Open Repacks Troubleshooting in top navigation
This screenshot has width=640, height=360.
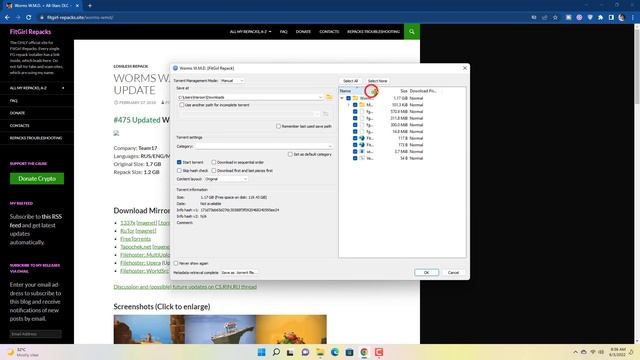pos(373,31)
